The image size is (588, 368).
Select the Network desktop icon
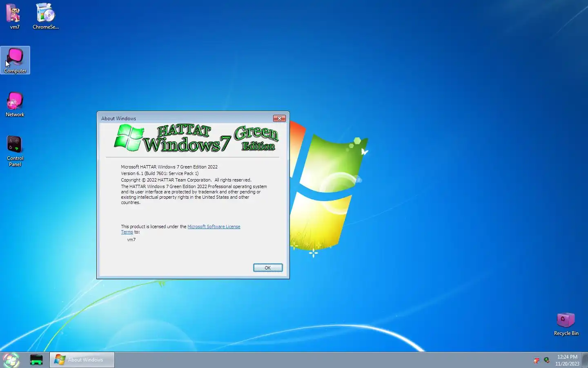[15, 104]
